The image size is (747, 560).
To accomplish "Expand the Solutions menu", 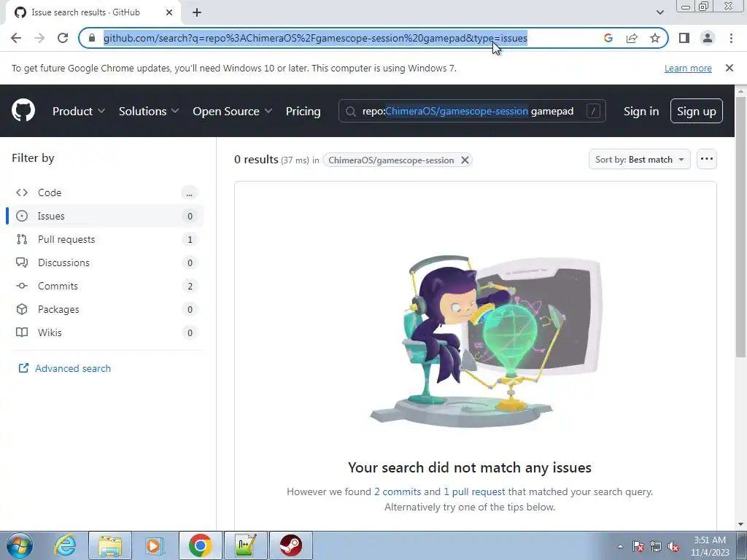I will point(149,111).
